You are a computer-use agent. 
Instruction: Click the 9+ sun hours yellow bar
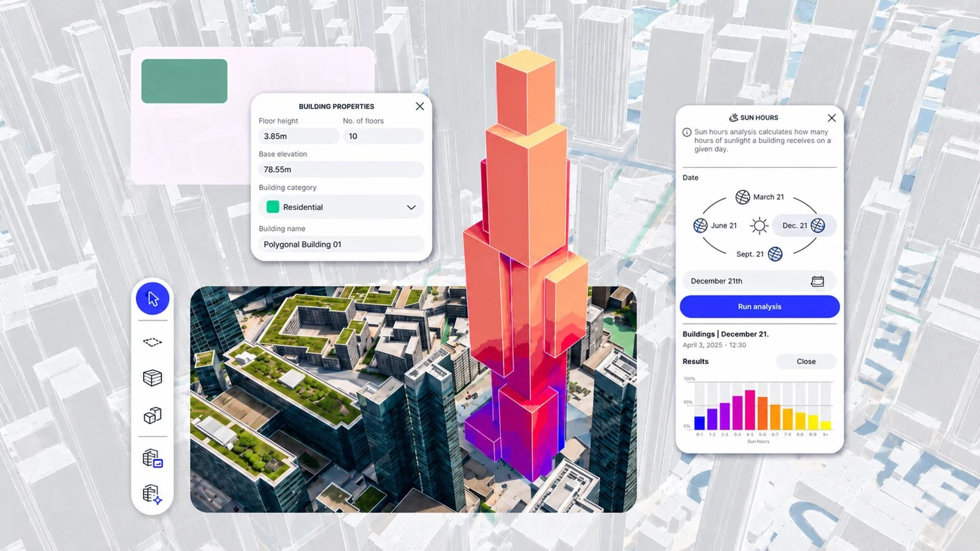pos(825,425)
